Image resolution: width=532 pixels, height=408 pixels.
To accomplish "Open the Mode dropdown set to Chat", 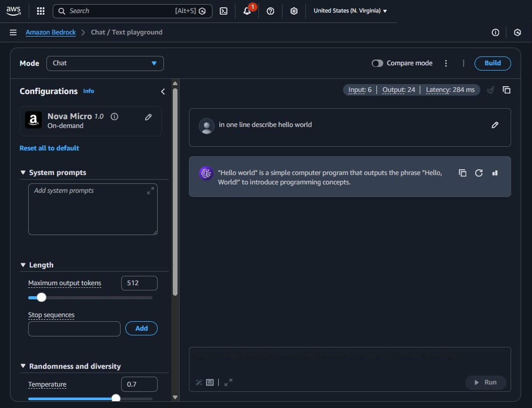I will coord(105,63).
